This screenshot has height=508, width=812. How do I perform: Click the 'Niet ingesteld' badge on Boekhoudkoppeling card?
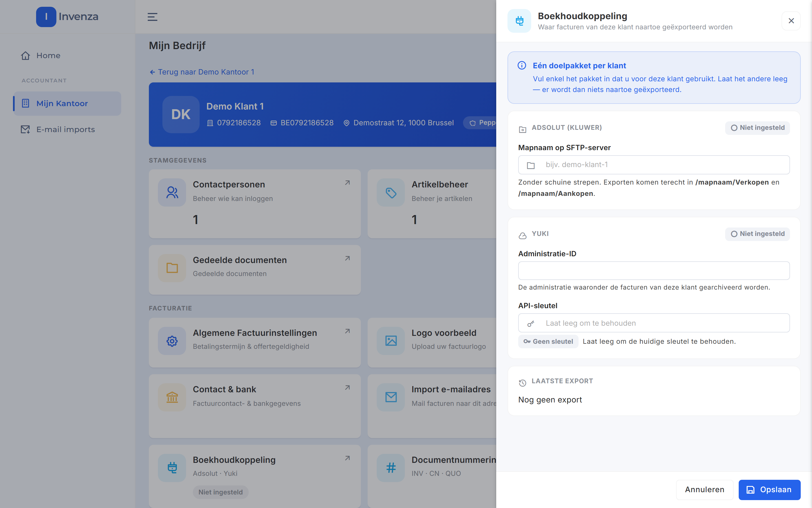pyautogui.click(x=220, y=492)
